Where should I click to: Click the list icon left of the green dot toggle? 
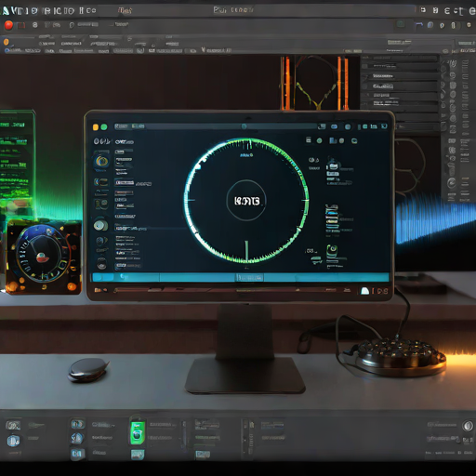[x=309, y=140]
